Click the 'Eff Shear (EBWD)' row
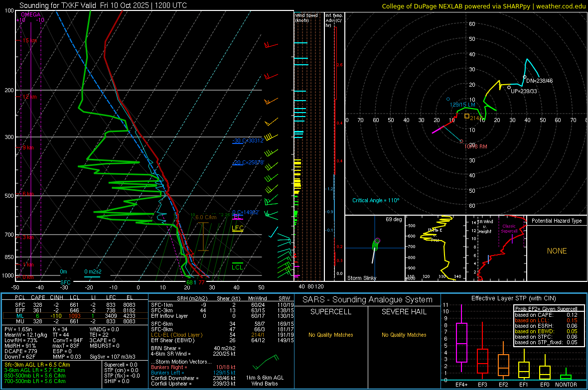The width and height of the screenshot is (588, 390). coord(222,341)
